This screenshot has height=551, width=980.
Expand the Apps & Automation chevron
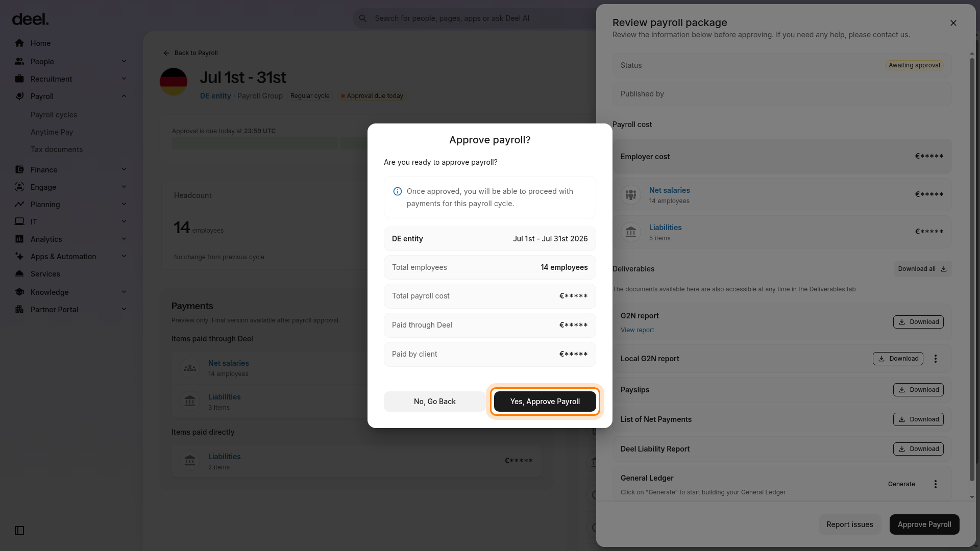click(124, 257)
